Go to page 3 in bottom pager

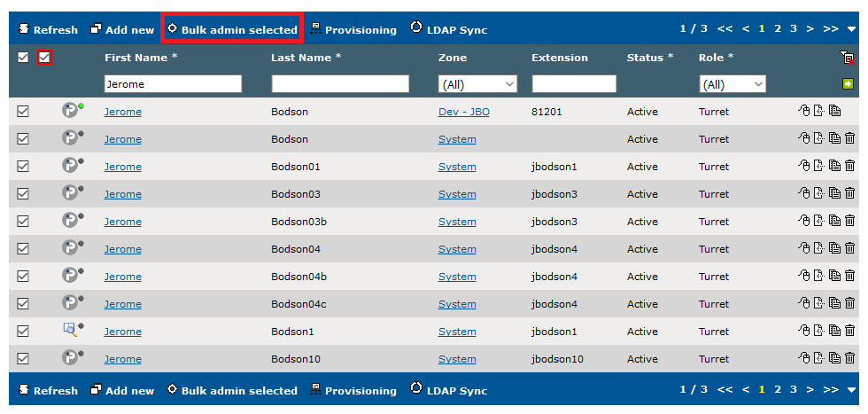tap(794, 389)
